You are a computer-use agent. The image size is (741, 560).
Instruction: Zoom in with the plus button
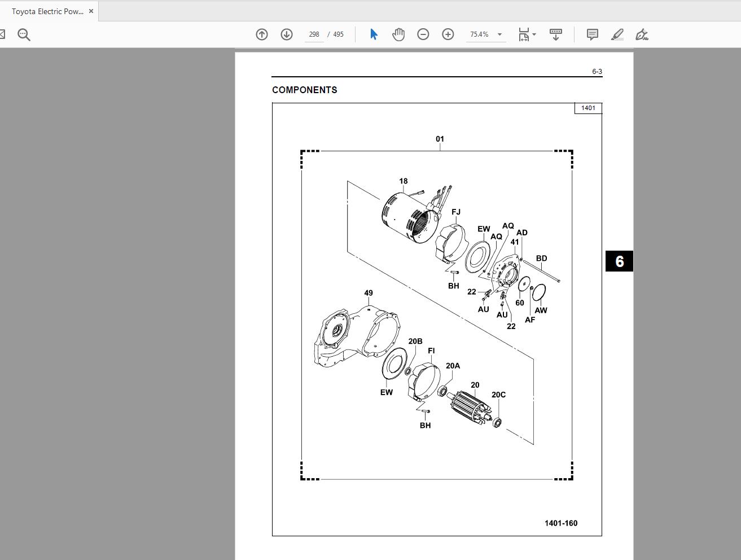(448, 34)
